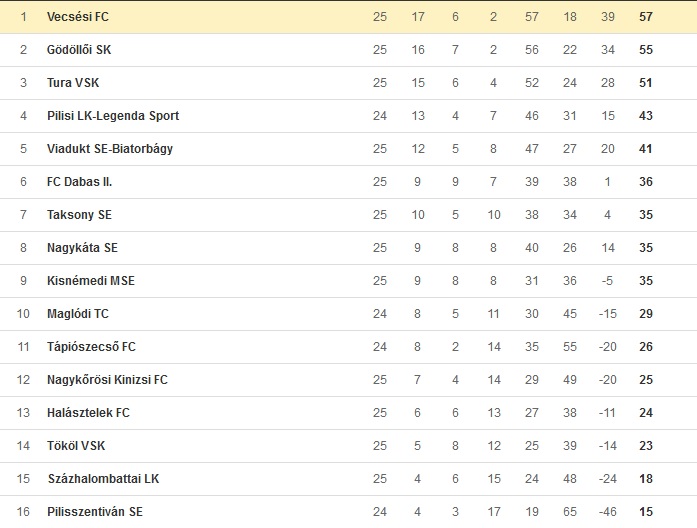The image size is (697, 528).
Task: Click Viadukt SE-Biatorbágy team name
Action: click(110, 149)
